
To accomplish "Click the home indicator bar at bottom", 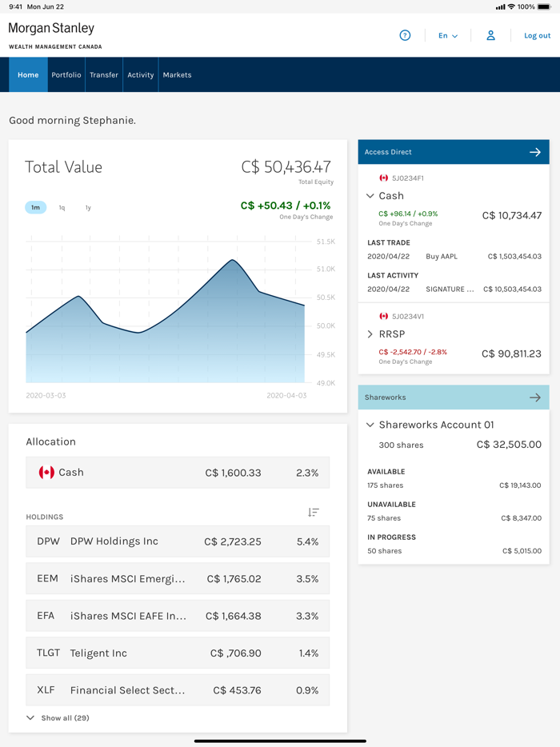I will (x=280, y=741).
